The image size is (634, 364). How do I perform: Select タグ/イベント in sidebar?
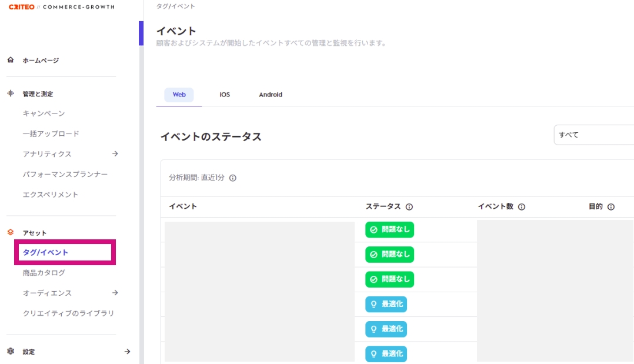tap(45, 252)
